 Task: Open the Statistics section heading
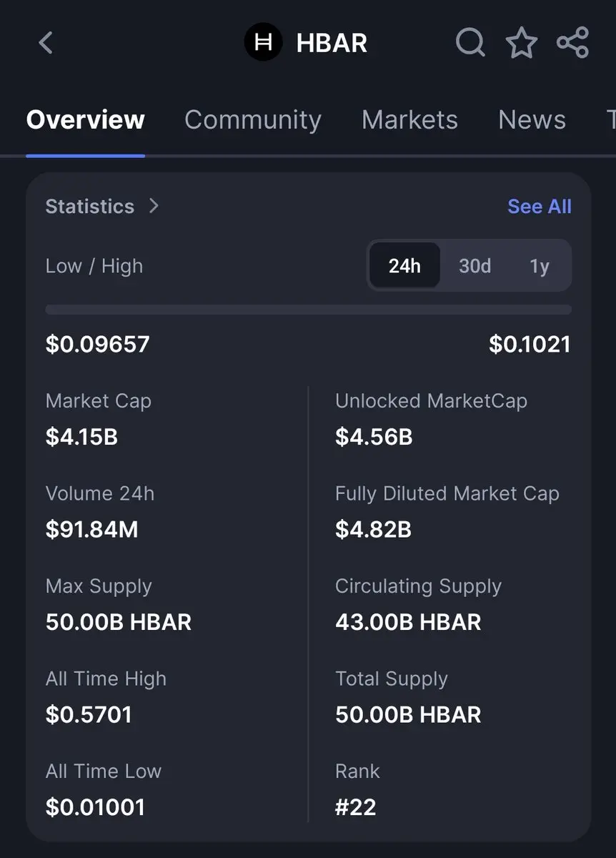(90, 206)
